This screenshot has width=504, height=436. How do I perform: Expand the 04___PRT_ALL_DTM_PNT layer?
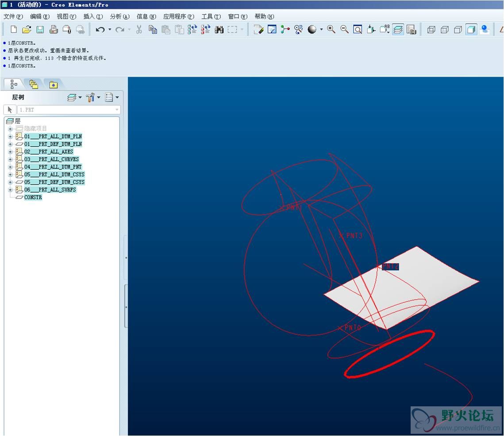point(10,167)
